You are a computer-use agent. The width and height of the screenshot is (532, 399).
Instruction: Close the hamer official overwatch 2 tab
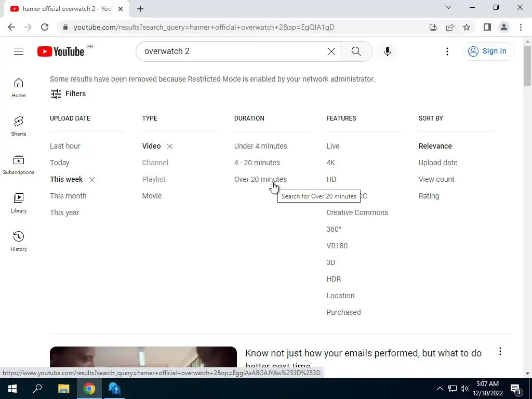tap(121, 9)
